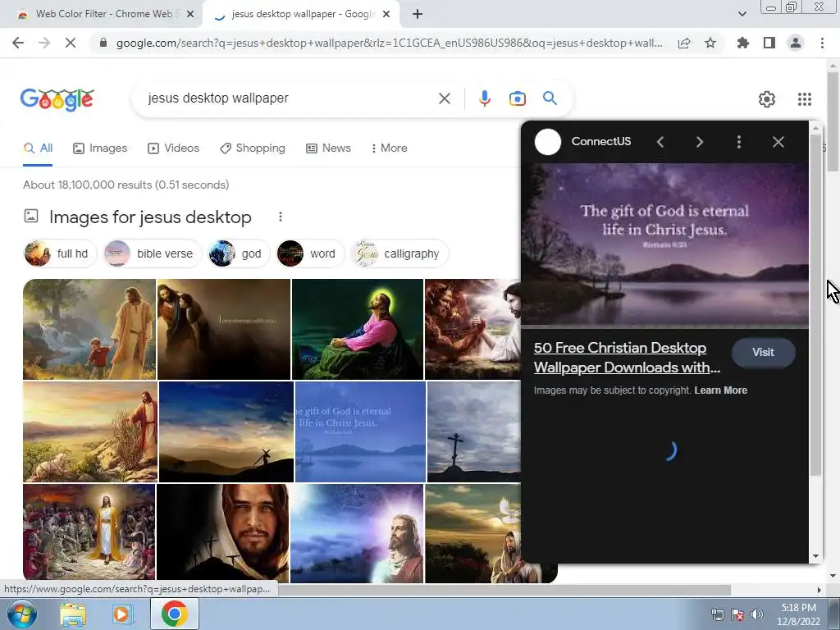The width and height of the screenshot is (840, 630).
Task: Search by image with the camera icon
Action: (x=518, y=98)
